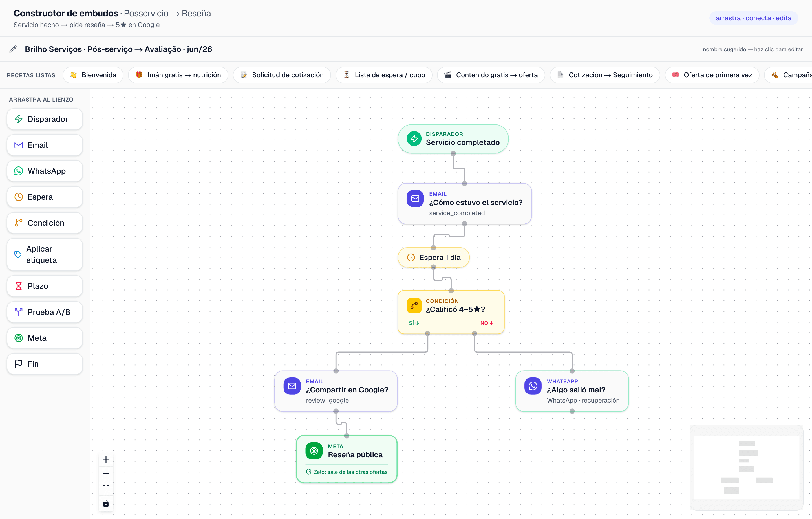Click the branch icon on the Condición node
Image resolution: width=812 pixels, height=519 pixels.
click(414, 306)
